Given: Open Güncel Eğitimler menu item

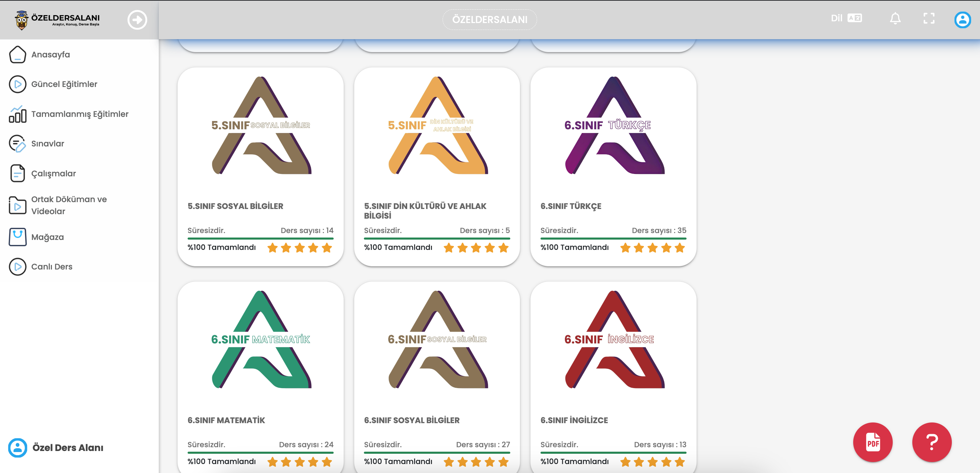Looking at the screenshot, I should tap(64, 84).
